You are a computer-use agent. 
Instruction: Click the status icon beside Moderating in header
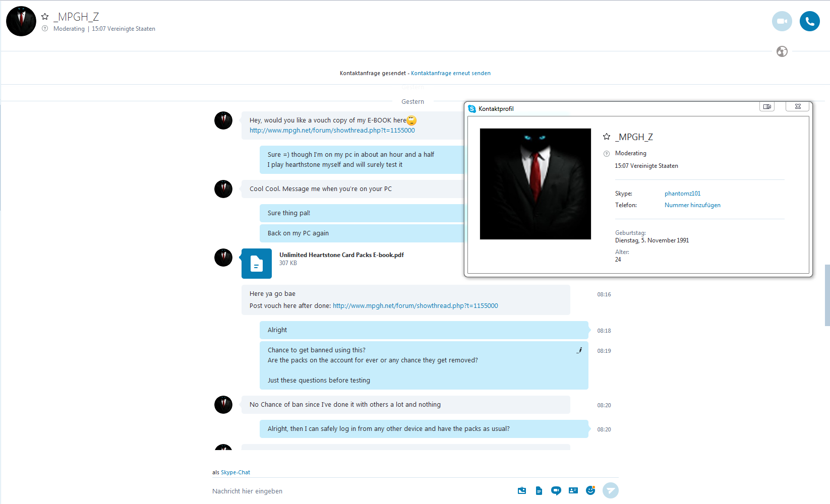click(45, 29)
